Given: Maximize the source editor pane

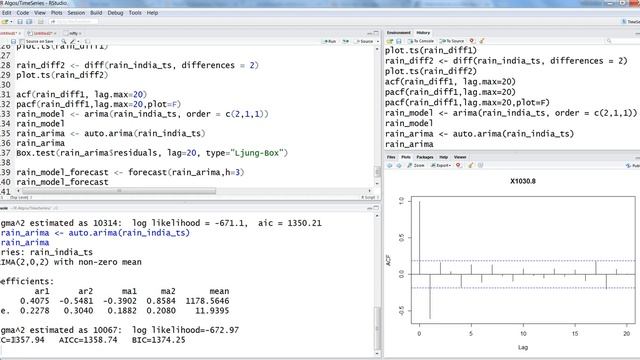Looking at the screenshot, I should 376,33.
